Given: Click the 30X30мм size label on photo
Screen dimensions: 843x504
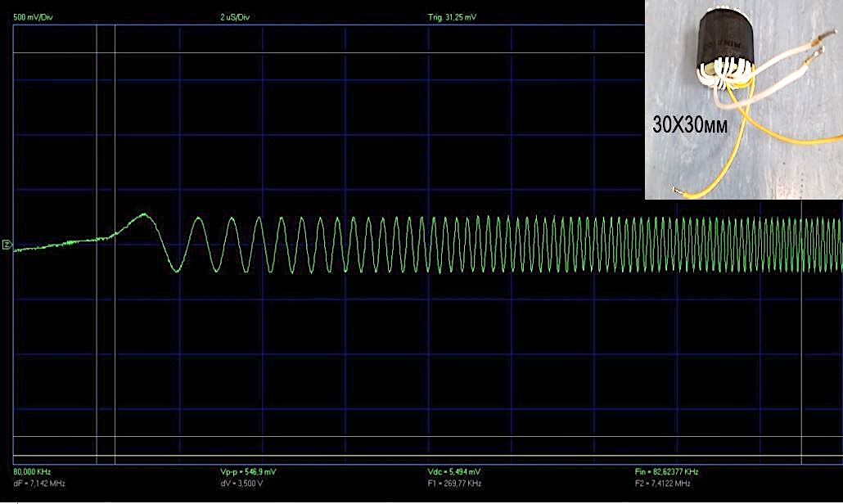Looking at the screenshot, I should (x=690, y=125).
